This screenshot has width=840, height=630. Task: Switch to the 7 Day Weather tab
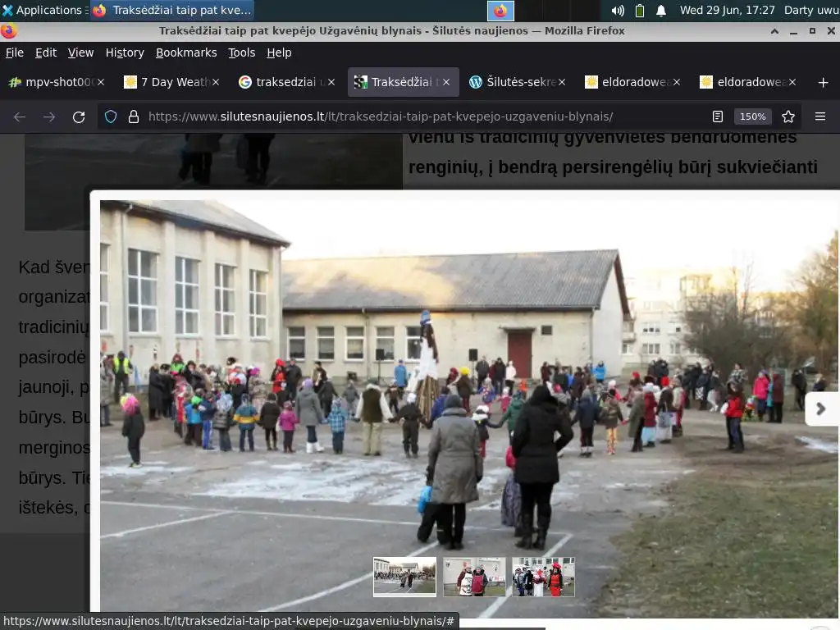(171, 82)
